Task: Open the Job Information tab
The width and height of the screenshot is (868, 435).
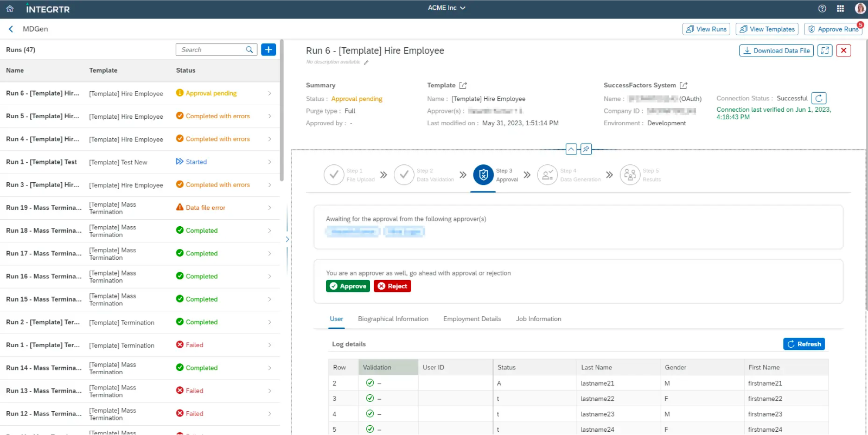Action: click(x=538, y=319)
